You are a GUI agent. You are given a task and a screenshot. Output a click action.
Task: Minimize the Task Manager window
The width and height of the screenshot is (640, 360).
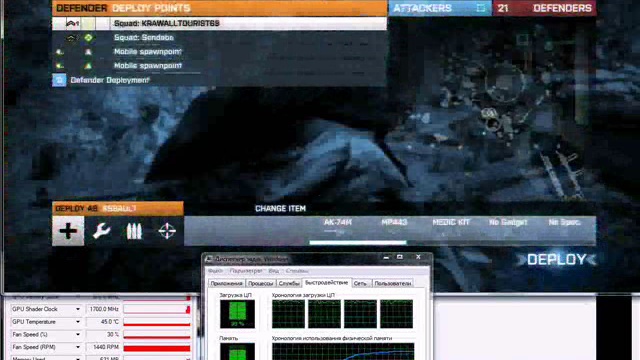point(386,257)
